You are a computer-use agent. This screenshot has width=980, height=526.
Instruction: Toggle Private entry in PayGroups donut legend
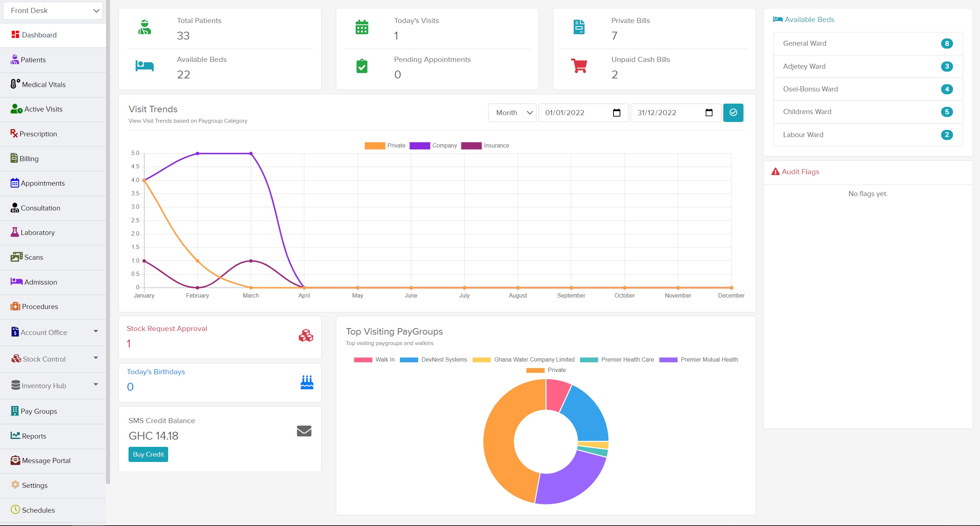coord(546,370)
